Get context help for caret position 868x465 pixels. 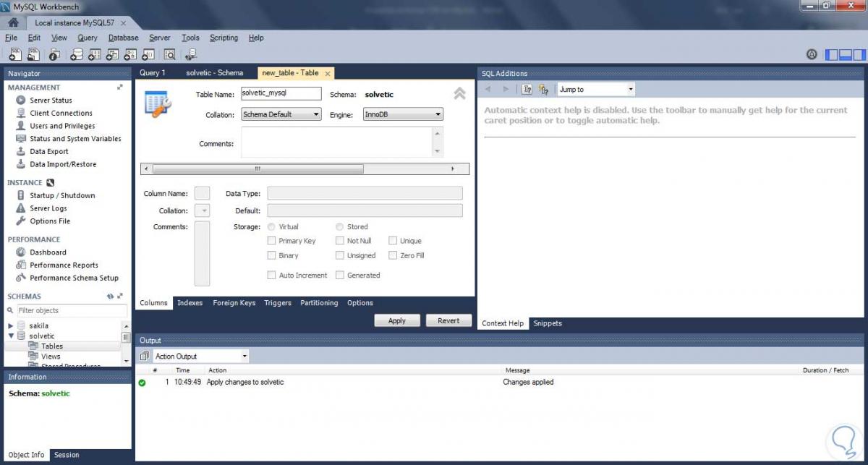527,89
